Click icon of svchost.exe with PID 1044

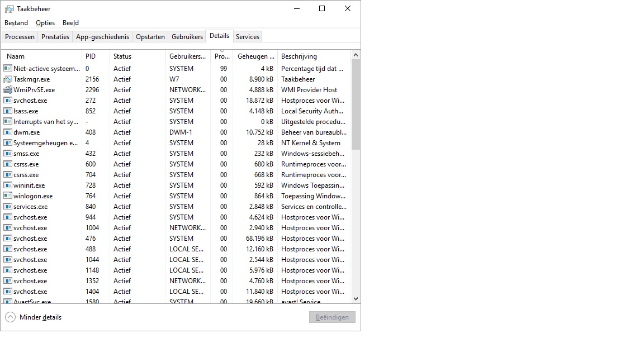coord(8,260)
